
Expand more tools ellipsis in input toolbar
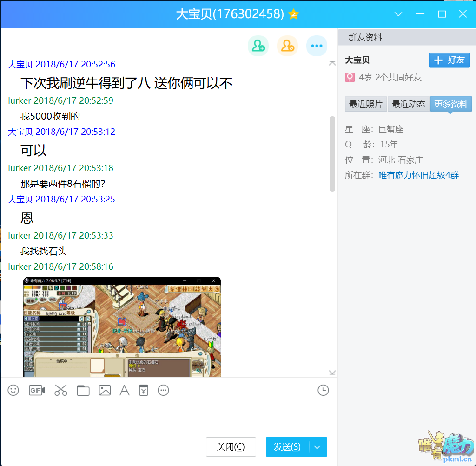tap(163, 390)
